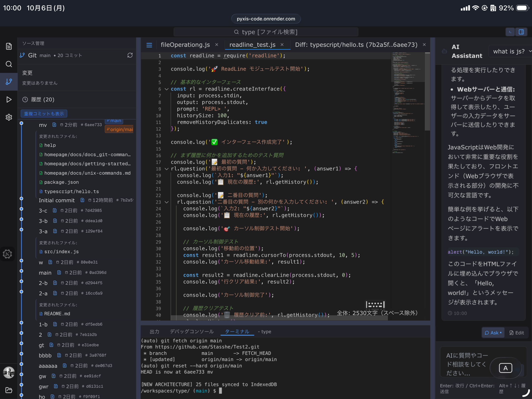532x399 pixels.
Task: Switch to the fileOperationg.js tab
Action: coord(185,45)
